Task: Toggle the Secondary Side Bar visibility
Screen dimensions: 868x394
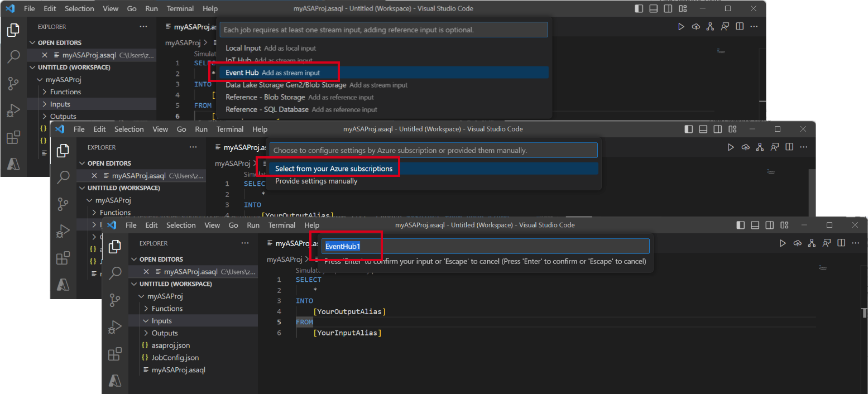Action: [x=770, y=225]
